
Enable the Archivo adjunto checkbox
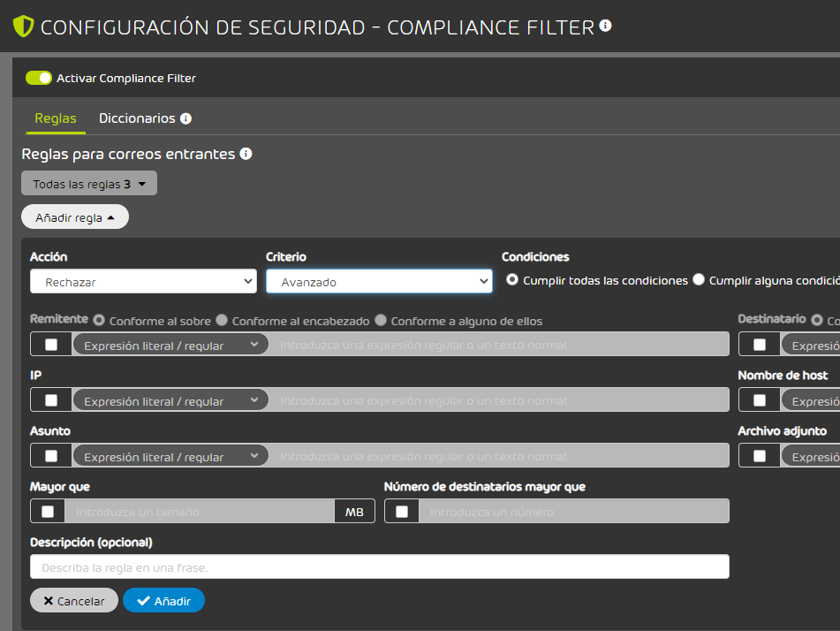click(759, 456)
